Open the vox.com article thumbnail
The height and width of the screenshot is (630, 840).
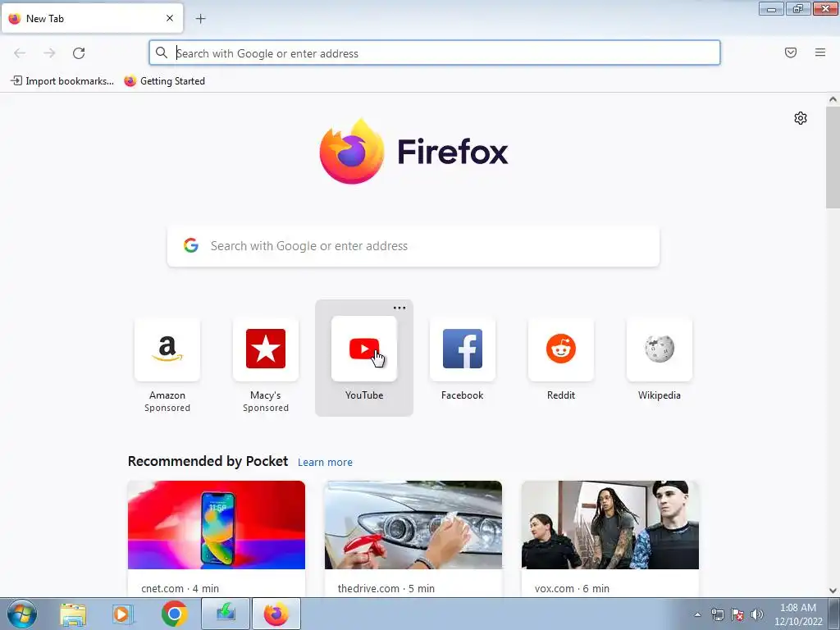(x=610, y=525)
